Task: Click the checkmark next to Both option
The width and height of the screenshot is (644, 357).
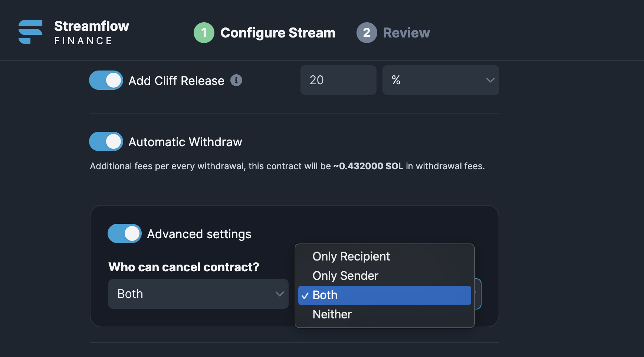Action: pos(305,296)
